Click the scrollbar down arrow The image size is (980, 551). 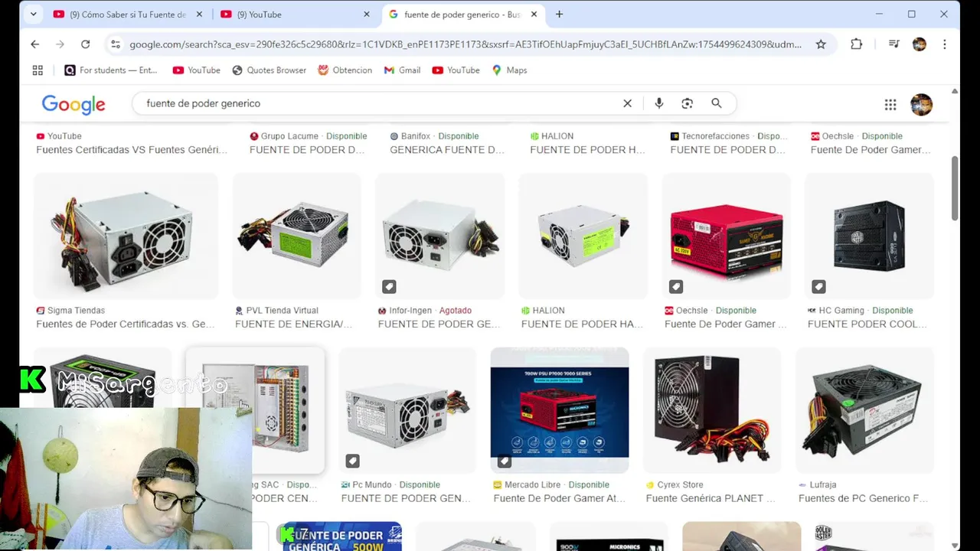954,545
